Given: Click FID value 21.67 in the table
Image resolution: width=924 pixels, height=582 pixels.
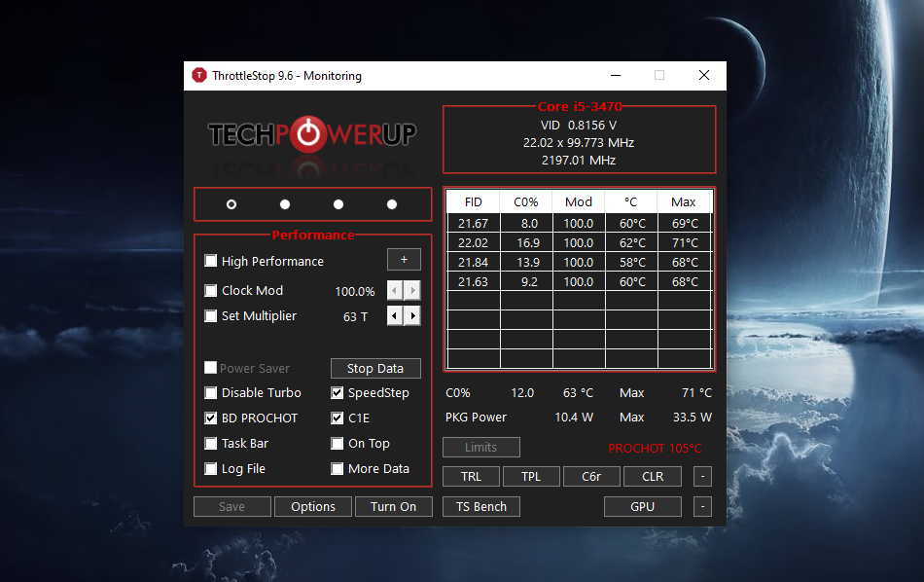Looking at the screenshot, I should 474,224.
